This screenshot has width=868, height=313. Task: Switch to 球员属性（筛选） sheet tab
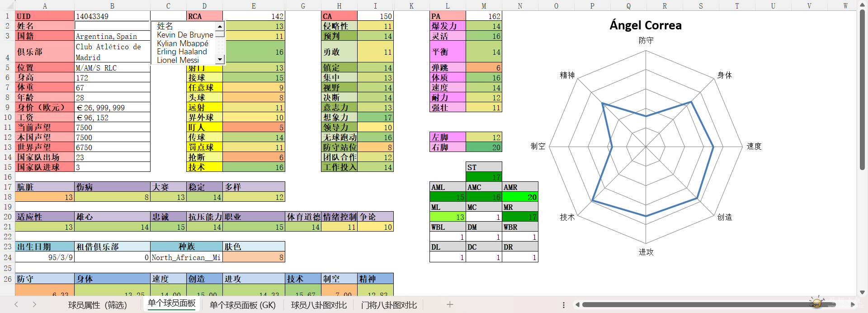(x=98, y=305)
